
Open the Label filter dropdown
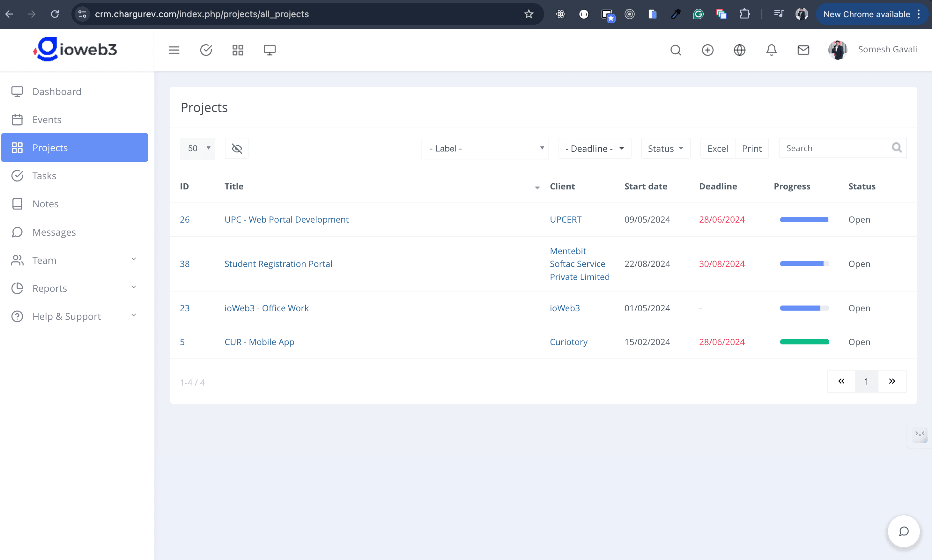click(485, 149)
